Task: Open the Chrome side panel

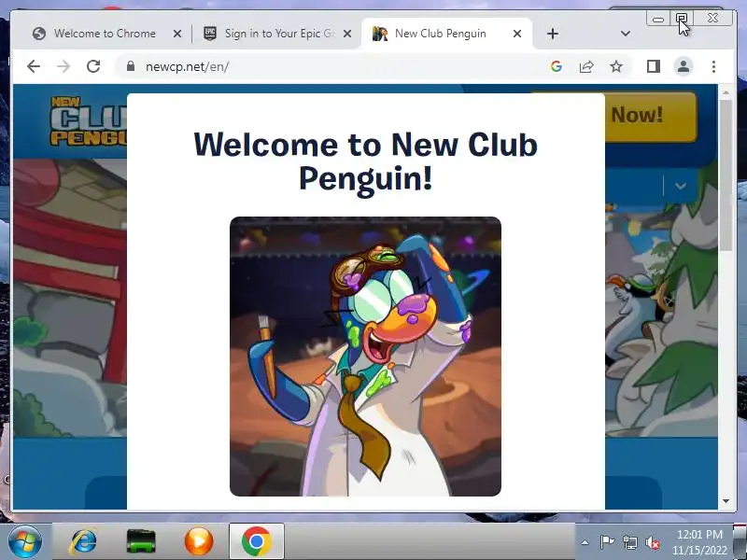Action: tap(653, 66)
